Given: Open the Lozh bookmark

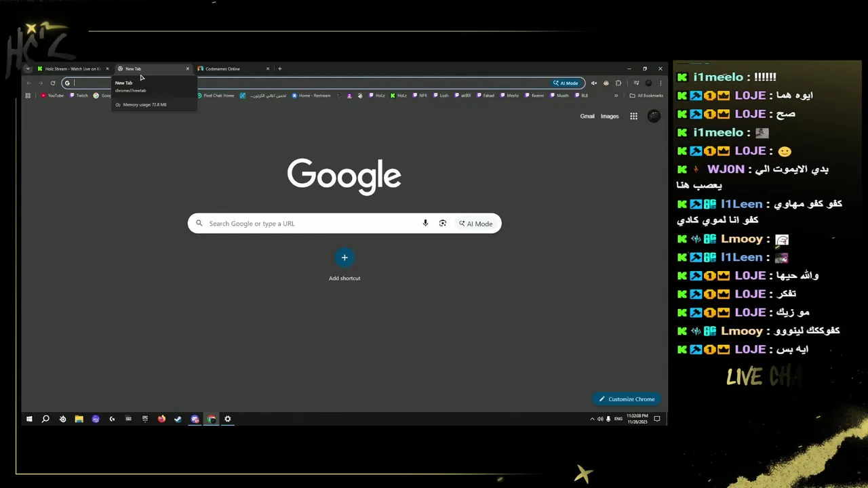Looking at the screenshot, I should point(440,96).
